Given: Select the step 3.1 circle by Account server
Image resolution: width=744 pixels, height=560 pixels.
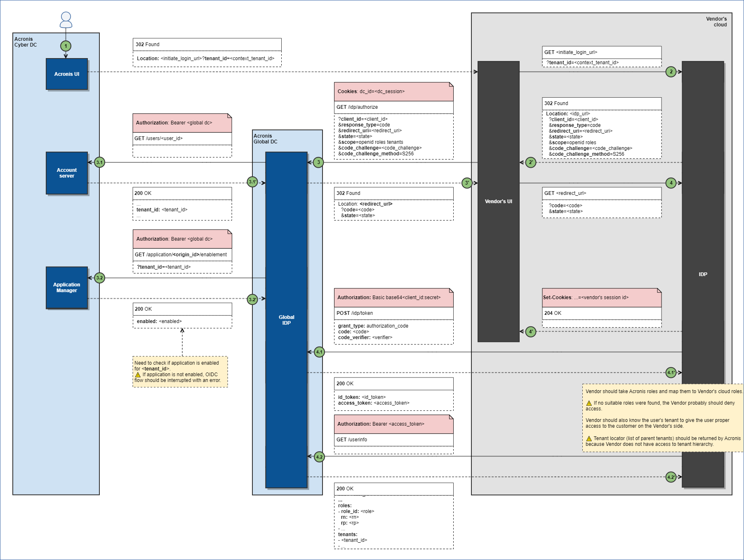Looking at the screenshot, I should click(99, 162).
